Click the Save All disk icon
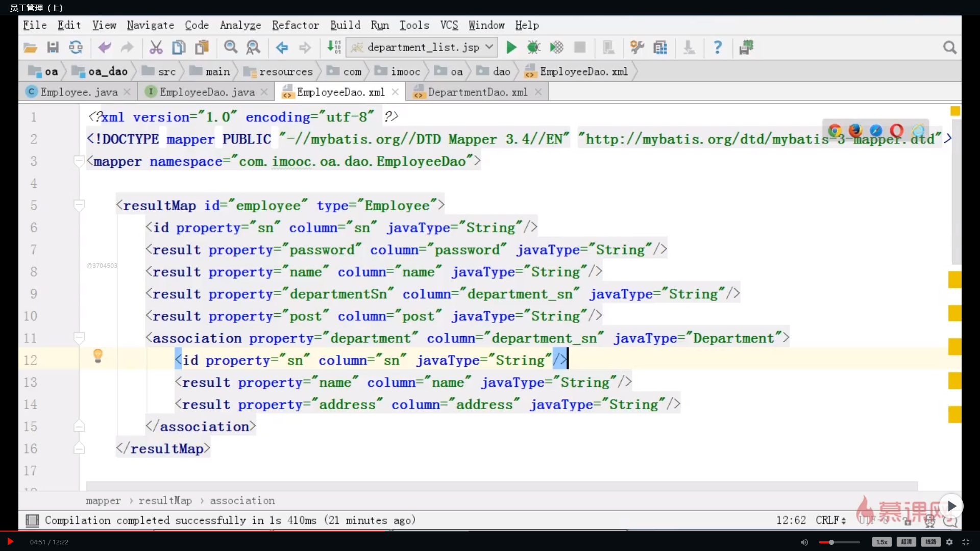This screenshot has width=980, height=551. pyautogui.click(x=53, y=47)
